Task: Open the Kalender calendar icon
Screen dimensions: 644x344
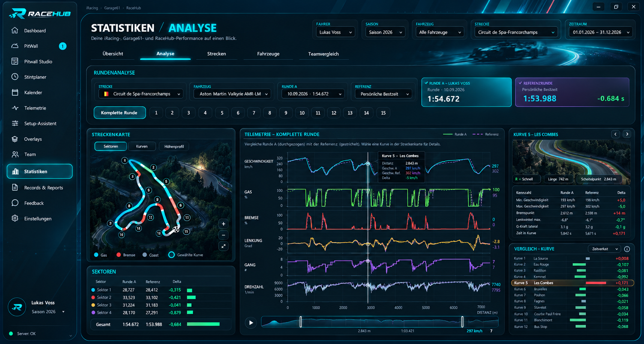Action: pos(15,92)
